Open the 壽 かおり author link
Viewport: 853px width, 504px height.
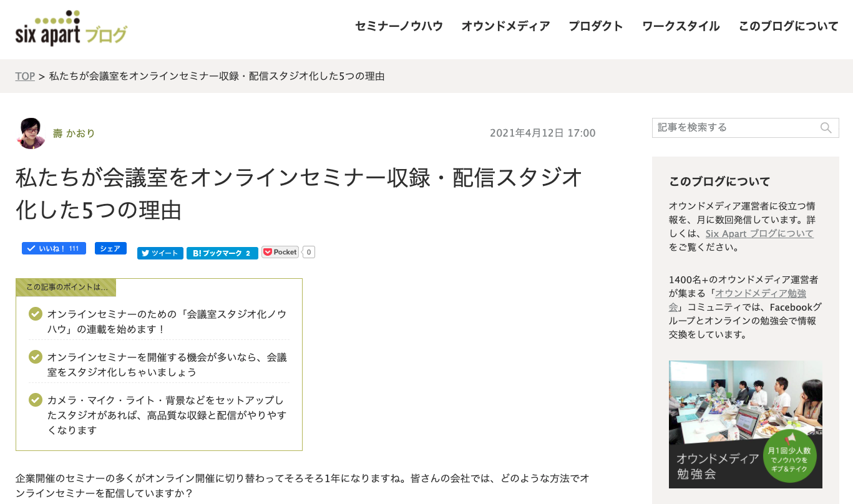click(x=74, y=133)
